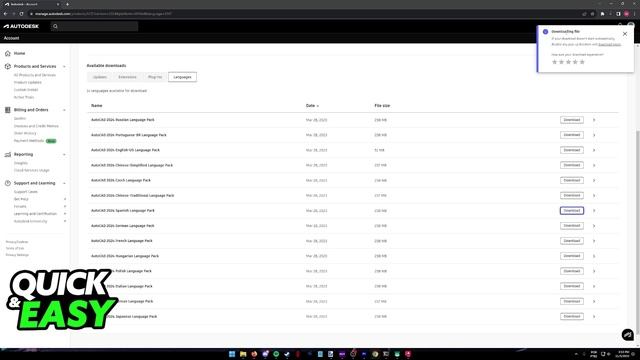Open the Windows Start menu
This screenshot has height=360, width=640.
click(x=232, y=354)
